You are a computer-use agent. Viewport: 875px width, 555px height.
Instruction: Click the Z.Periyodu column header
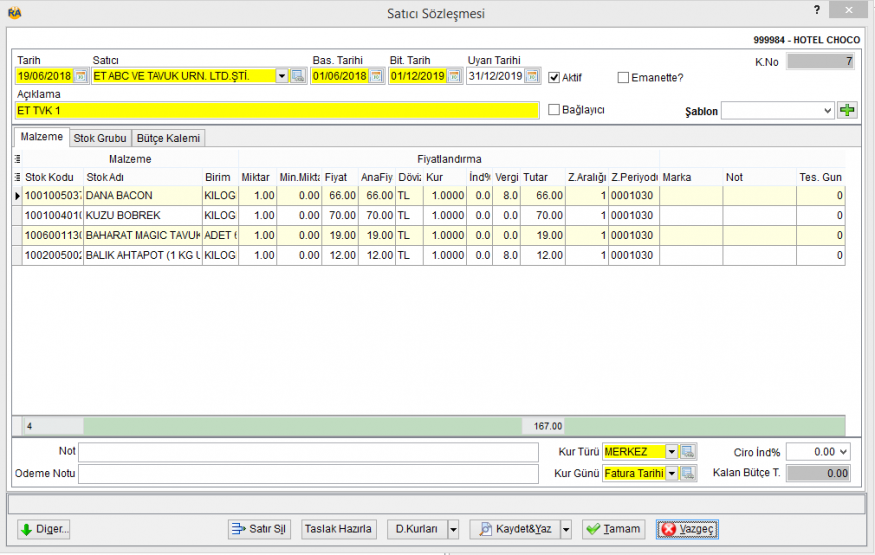pyautogui.click(x=634, y=177)
